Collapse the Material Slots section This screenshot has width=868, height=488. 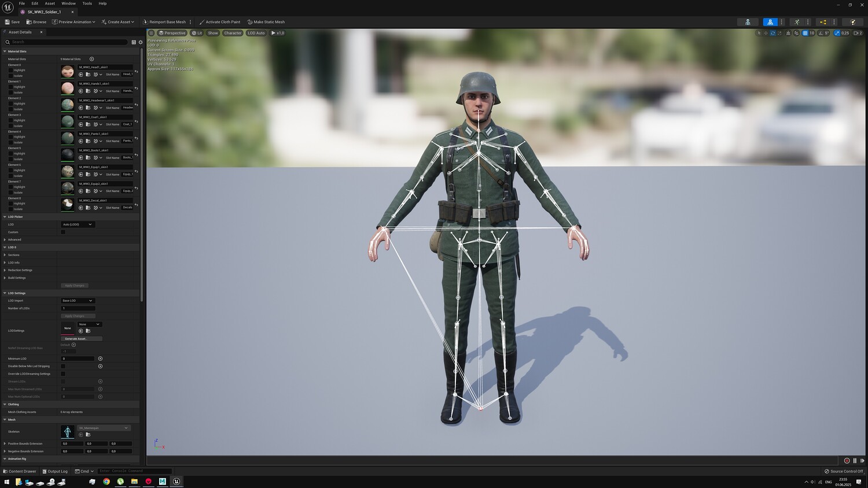point(5,51)
